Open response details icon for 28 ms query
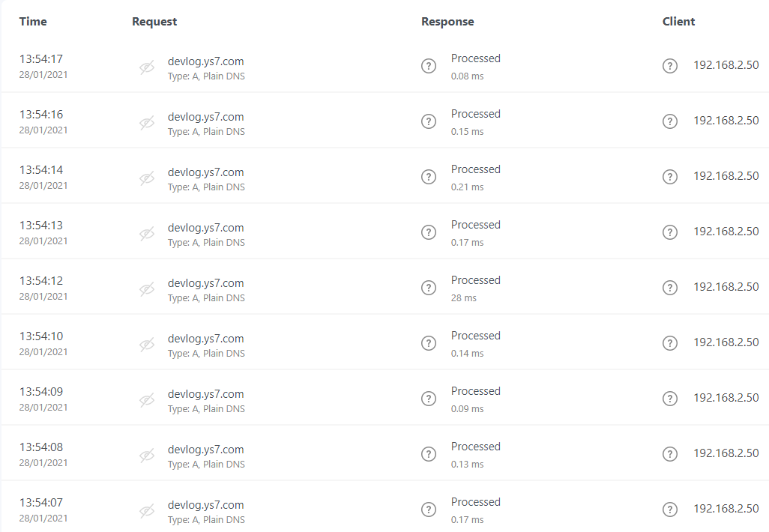 [429, 288]
